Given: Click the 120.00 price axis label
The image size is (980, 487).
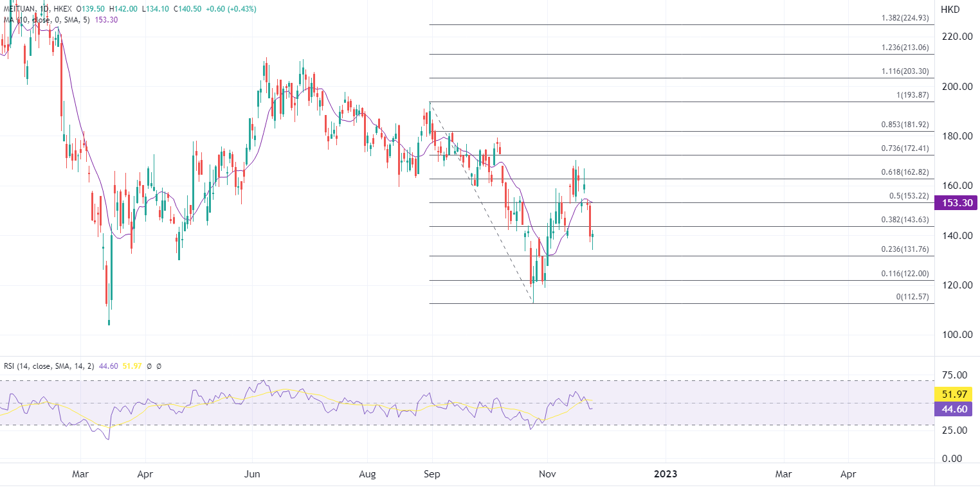Looking at the screenshot, I should tap(957, 285).
